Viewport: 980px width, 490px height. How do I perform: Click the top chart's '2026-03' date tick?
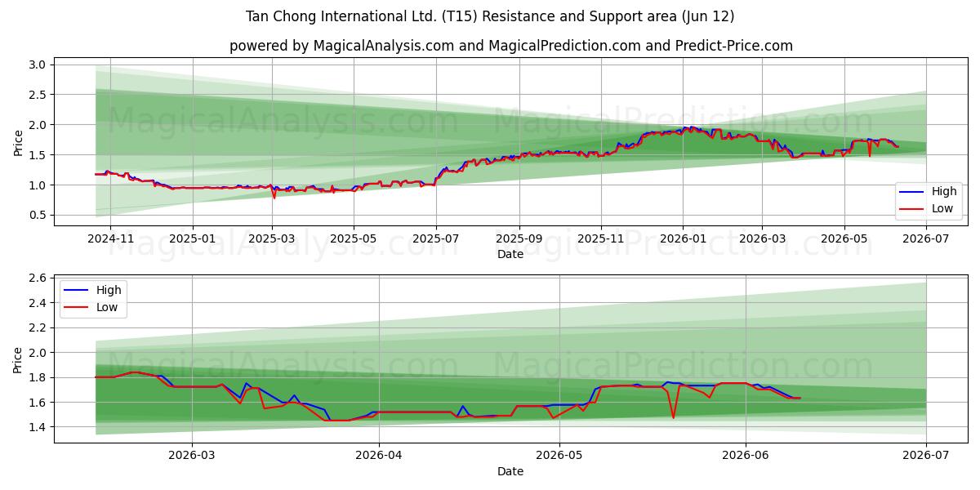click(x=762, y=241)
